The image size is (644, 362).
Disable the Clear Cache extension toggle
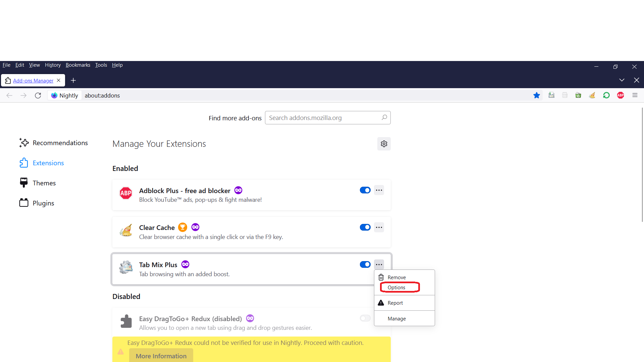point(365,228)
